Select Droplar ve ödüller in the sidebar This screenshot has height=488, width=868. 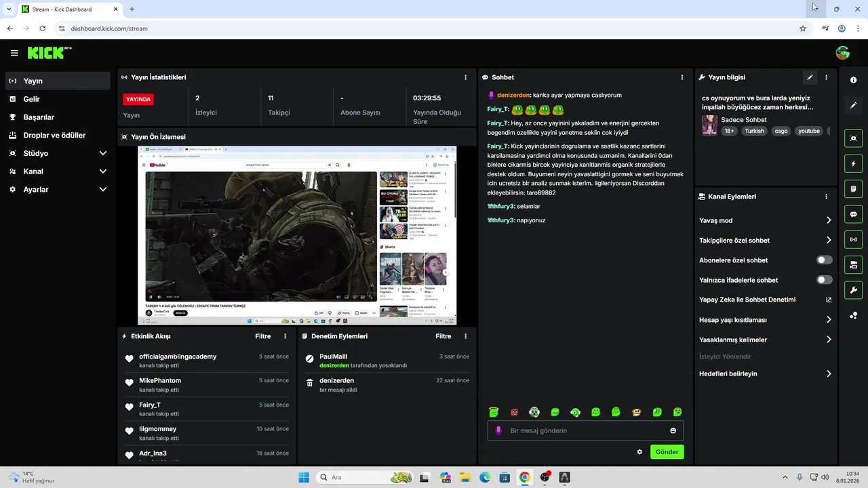pos(58,135)
